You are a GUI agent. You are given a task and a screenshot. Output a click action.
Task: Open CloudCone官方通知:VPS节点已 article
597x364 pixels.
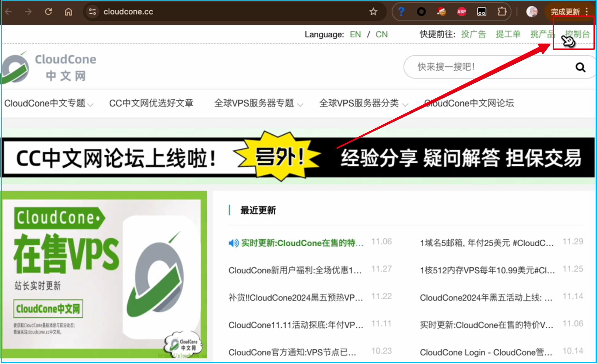(x=292, y=352)
